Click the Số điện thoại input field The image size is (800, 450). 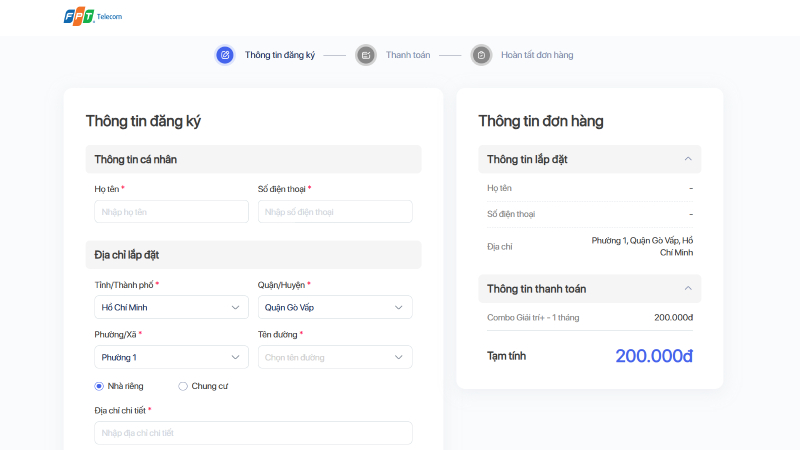[335, 212]
